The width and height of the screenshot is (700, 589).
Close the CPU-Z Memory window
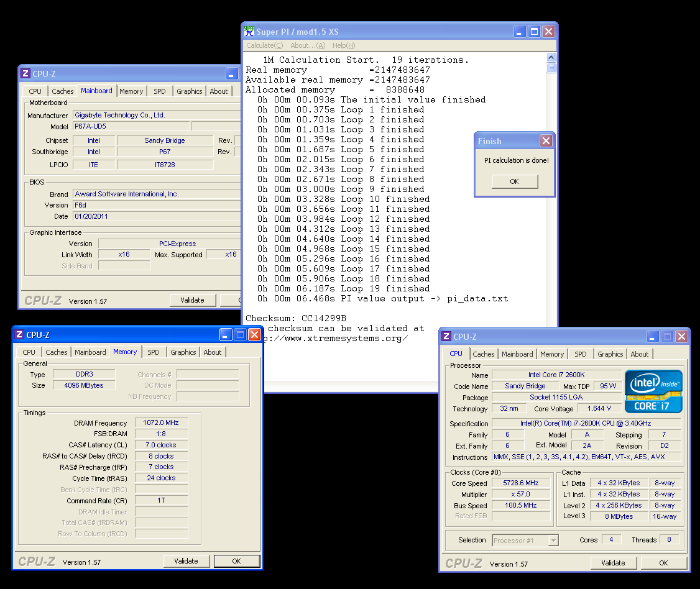(x=254, y=335)
